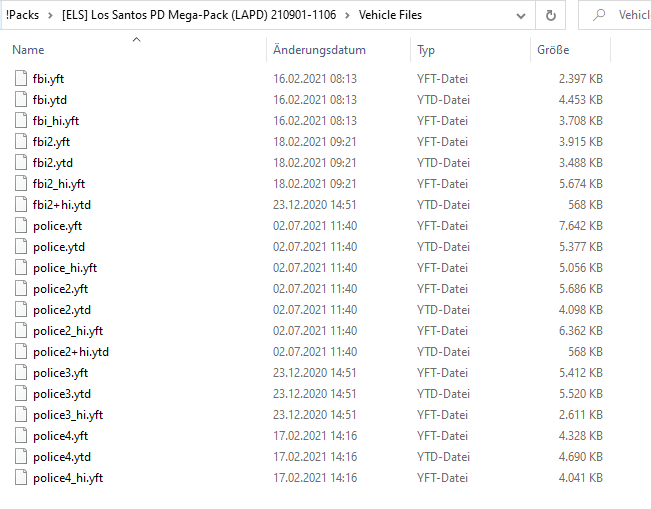Click the 6.362 KB size of police2_hi.yft

[580, 331]
